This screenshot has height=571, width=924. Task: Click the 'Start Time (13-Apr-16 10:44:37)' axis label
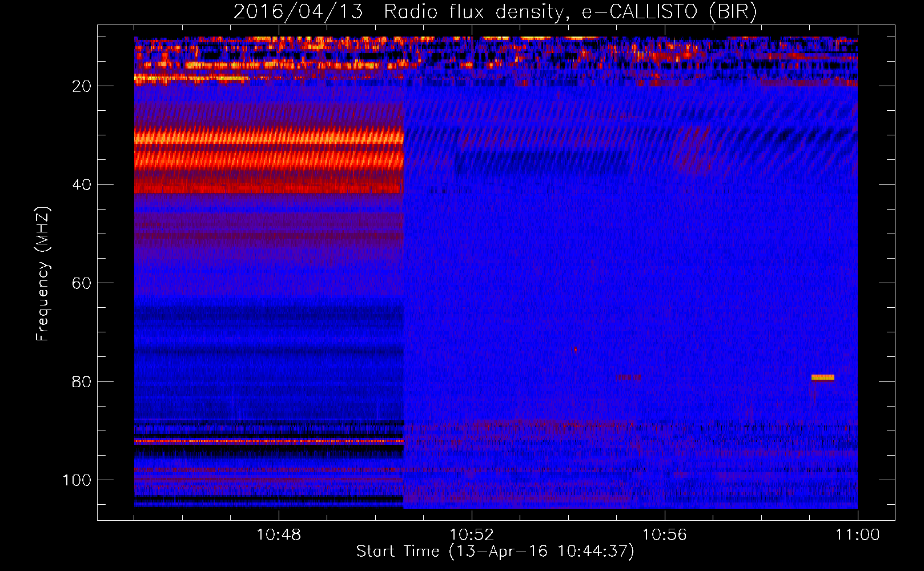[x=495, y=552]
